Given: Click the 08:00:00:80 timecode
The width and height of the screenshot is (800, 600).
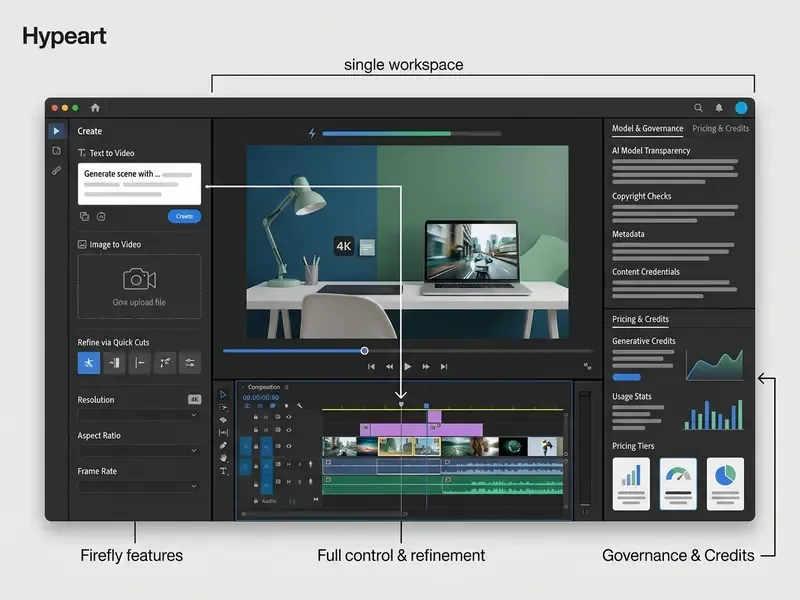Looking at the screenshot, I should (x=261, y=397).
